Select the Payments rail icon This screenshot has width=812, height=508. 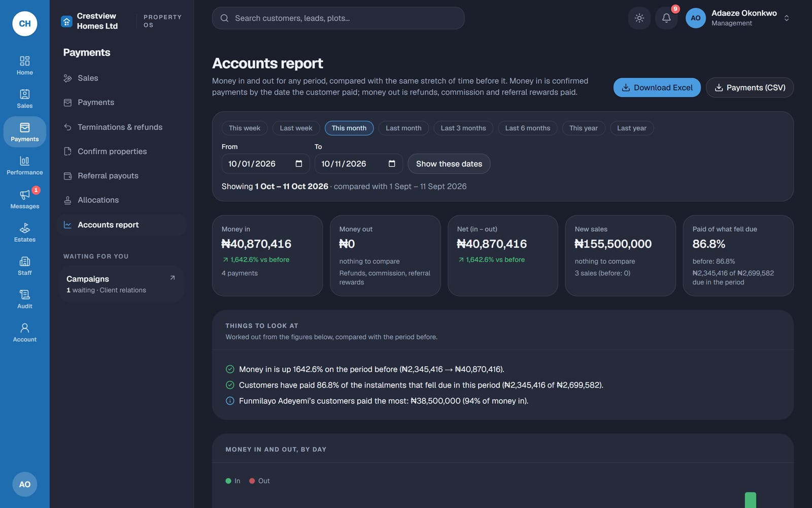pos(24,132)
